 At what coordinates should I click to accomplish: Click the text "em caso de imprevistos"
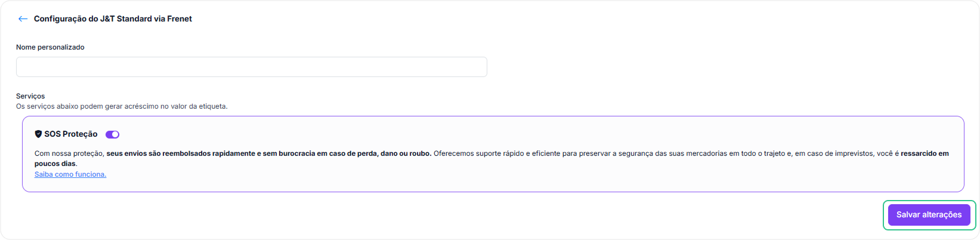pos(834,153)
